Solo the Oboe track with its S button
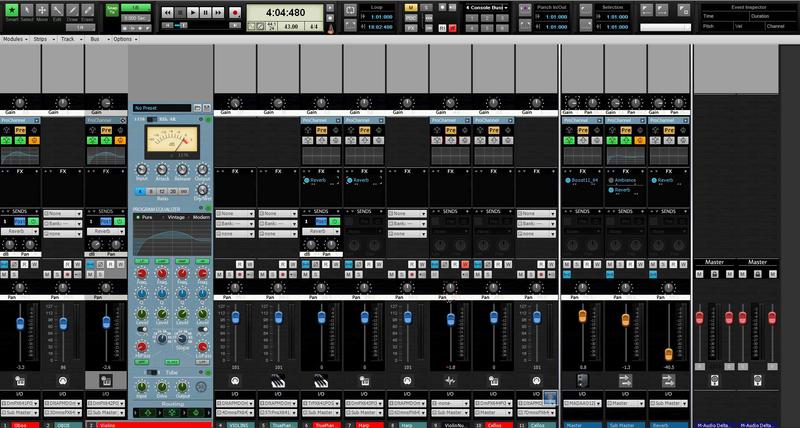The width and height of the screenshot is (800, 428). click(x=14, y=274)
